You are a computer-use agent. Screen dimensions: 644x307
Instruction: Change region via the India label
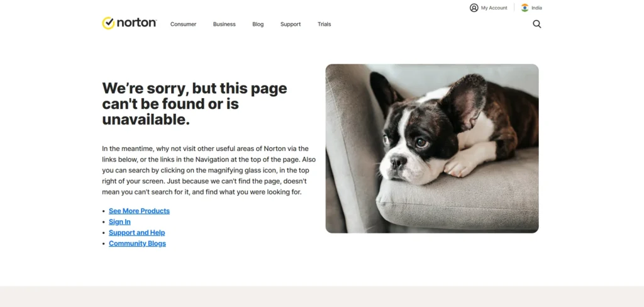tap(536, 8)
